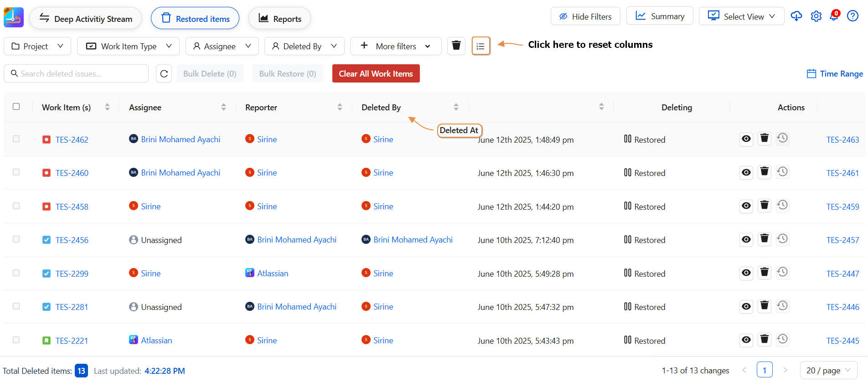Open the TES-2299 work item link

pos(72,274)
